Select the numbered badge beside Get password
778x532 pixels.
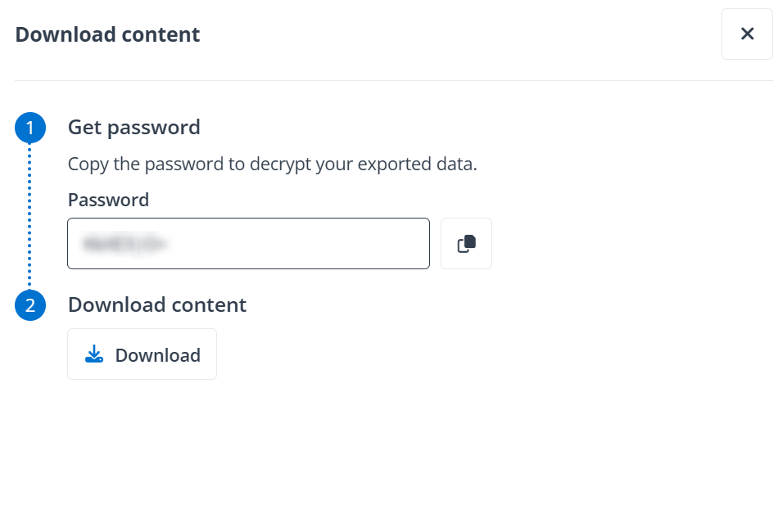[29, 128]
